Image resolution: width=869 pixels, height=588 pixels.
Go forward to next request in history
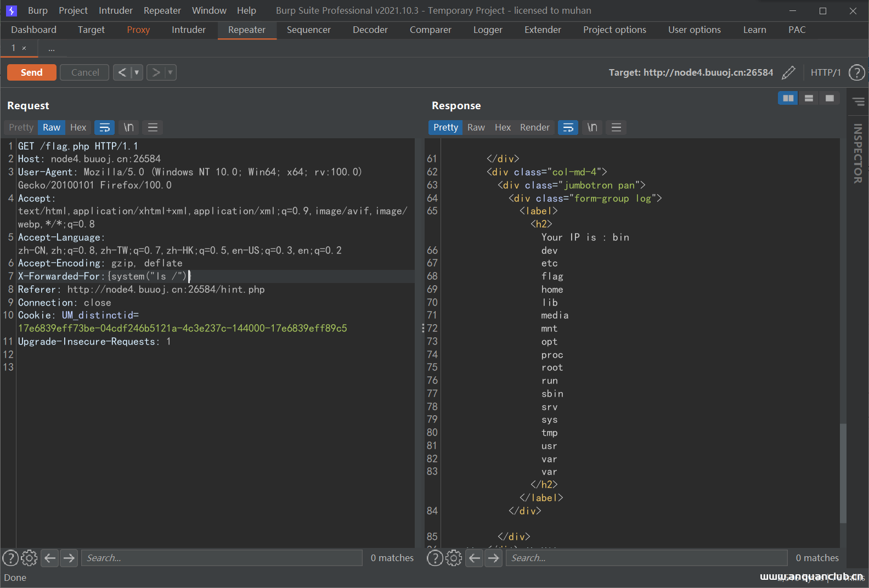pos(156,72)
